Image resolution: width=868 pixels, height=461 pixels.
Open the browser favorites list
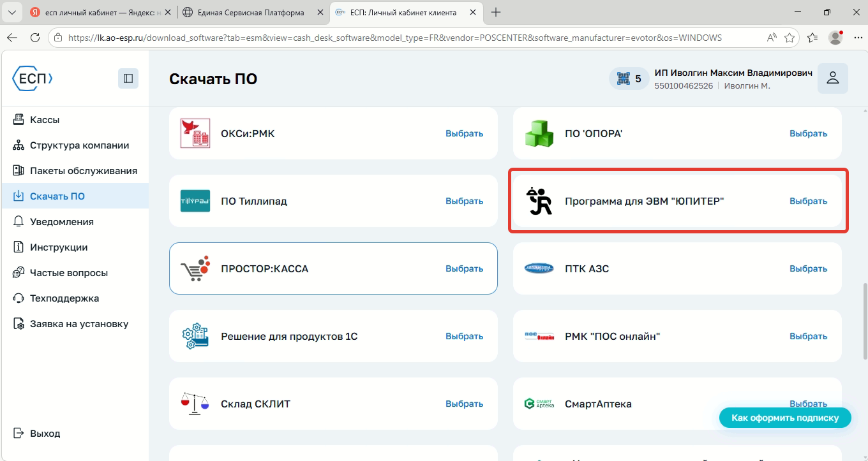(x=812, y=38)
